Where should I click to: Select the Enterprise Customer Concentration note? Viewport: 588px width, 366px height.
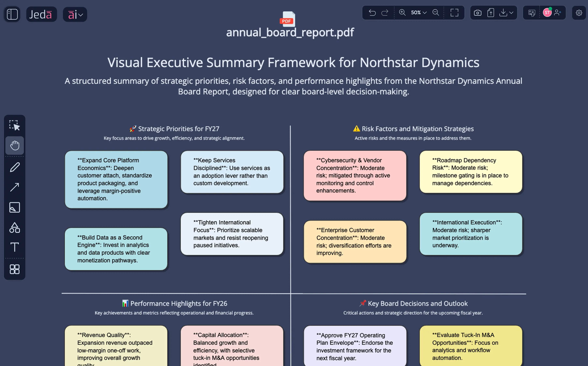(x=355, y=242)
